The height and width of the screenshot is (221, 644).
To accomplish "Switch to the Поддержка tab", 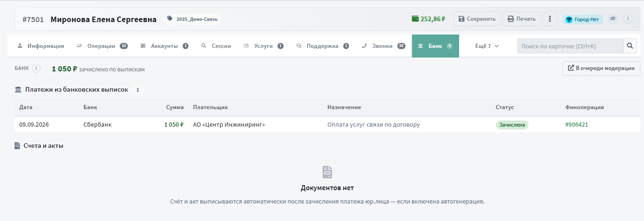I will tap(322, 46).
